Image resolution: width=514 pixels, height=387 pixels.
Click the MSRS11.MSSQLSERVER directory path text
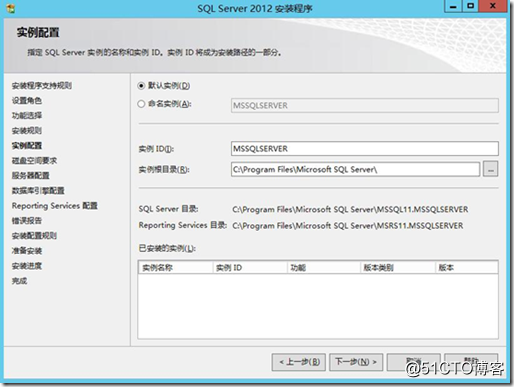tap(348, 226)
